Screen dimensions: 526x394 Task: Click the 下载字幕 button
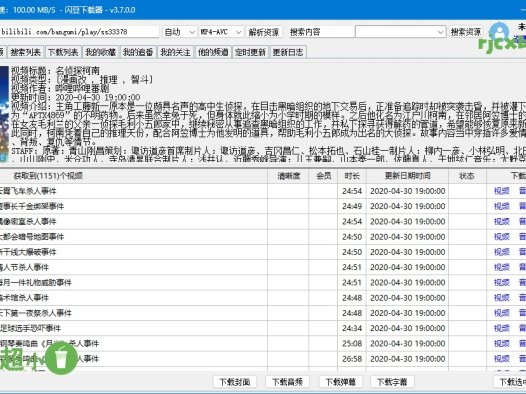(x=392, y=382)
